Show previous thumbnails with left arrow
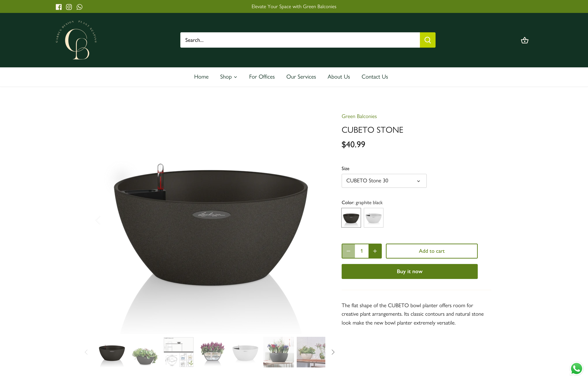Screen dimensions: 588x380 [86, 352]
